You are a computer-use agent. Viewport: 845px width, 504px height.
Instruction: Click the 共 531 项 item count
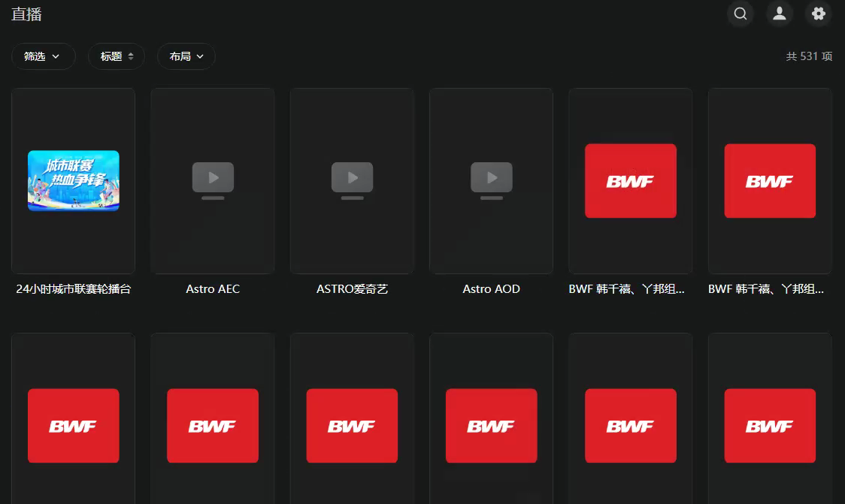[x=809, y=56]
